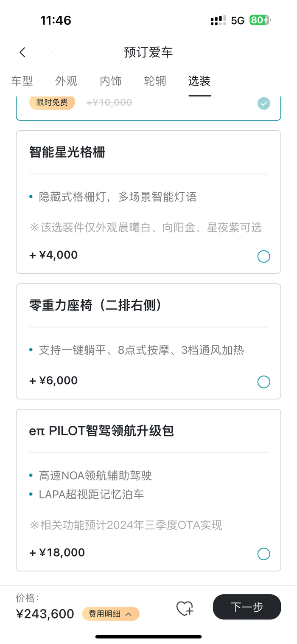Uncheck the limited-time free option checkmark
This screenshot has height=644, width=297.
click(x=263, y=103)
